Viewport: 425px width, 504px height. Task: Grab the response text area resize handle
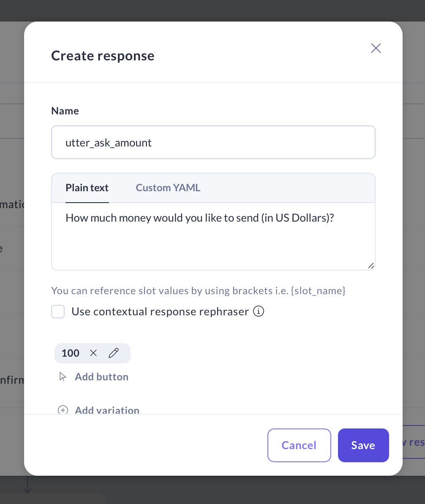[371, 266]
